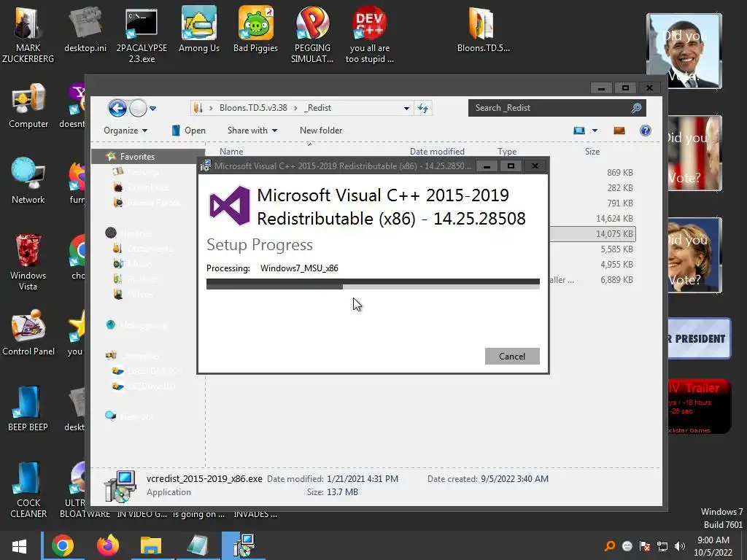Open the notepad app in the taskbar
This screenshot has width=747, height=560.
click(x=197, y=546)
